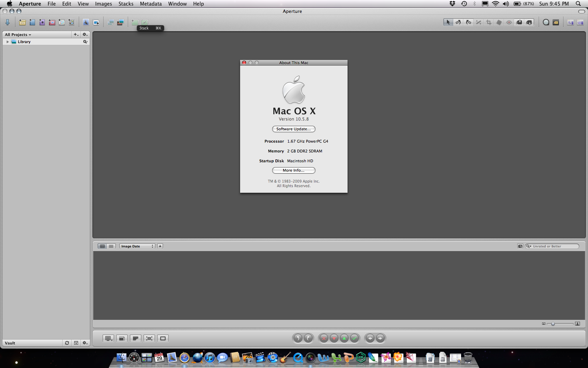Increase rating with the green up arrow

pyautogui.click(x=344, y=338)
